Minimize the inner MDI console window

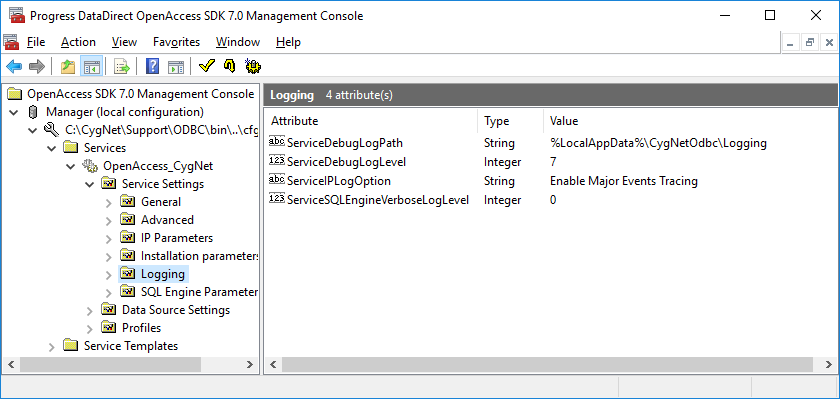[791, 43]
